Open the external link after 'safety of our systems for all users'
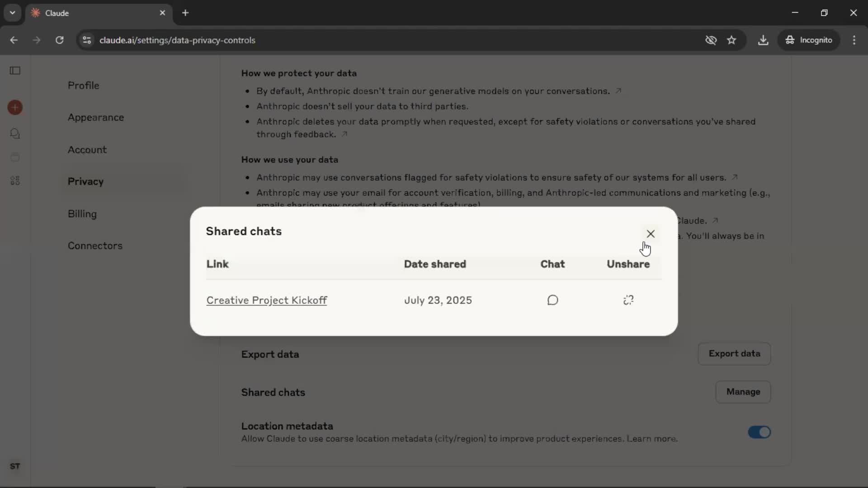The image size is (868, 488). [x=735, y=177]
